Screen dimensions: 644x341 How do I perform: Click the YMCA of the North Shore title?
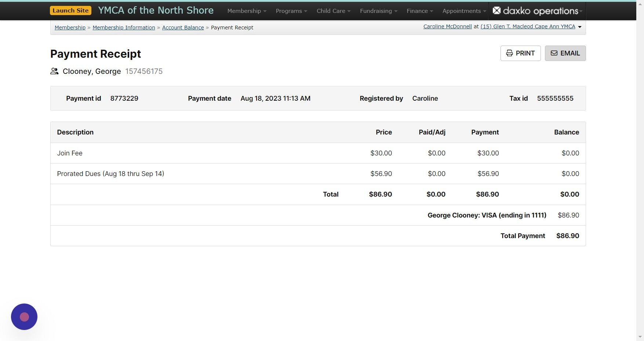pyautogui.click(x=156, y=10)
